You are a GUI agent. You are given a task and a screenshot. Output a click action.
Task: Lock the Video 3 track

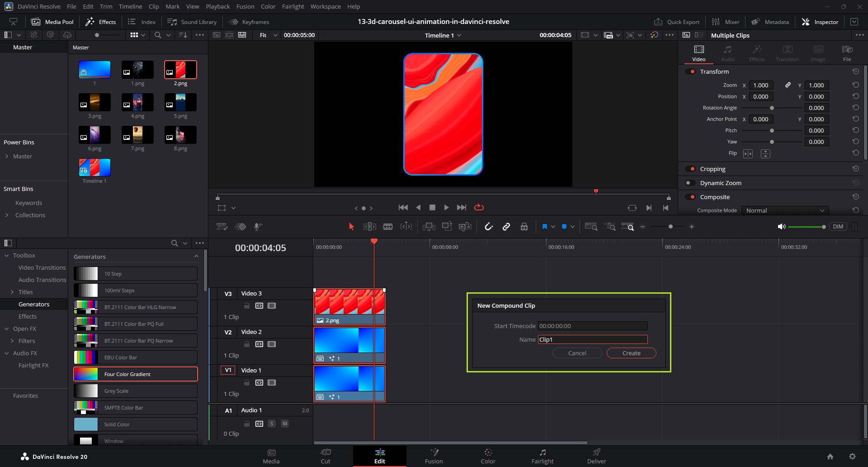[x=247, y=306]
